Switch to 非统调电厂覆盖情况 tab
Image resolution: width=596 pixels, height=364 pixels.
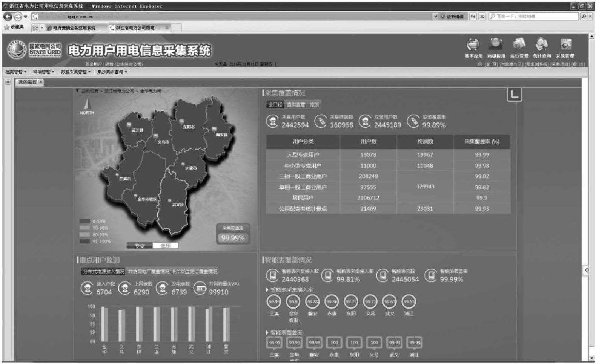click(148, 271)
